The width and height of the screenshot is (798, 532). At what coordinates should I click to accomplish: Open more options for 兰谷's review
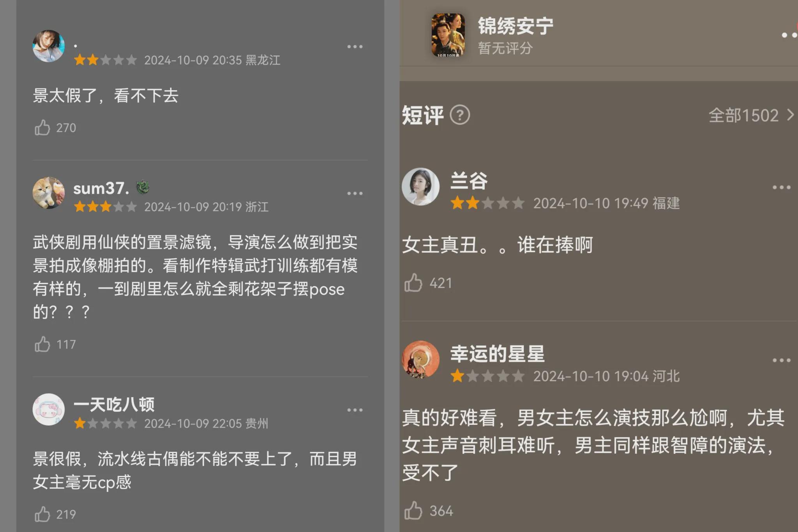point(781,187)
